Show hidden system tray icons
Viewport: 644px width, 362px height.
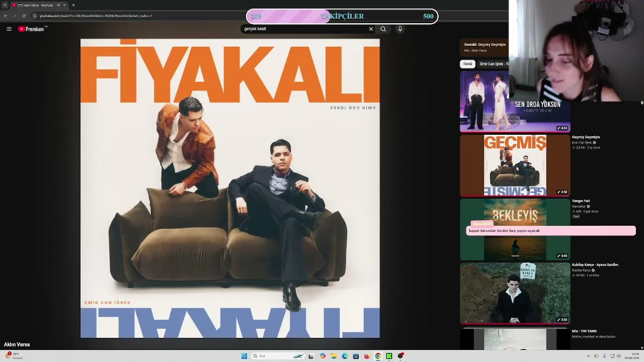point(588,356)
